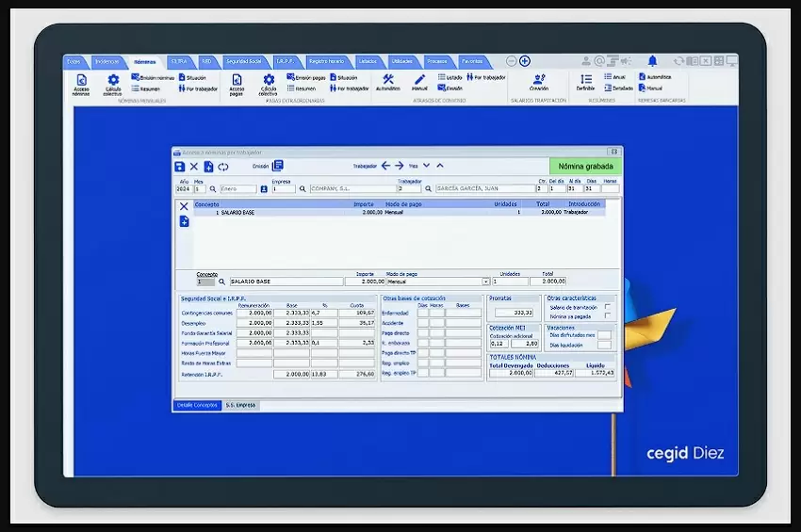Go to previous Trabajador with left arrow
The width and height of the screenshot is (801, 532).
[x=385, y=166]
